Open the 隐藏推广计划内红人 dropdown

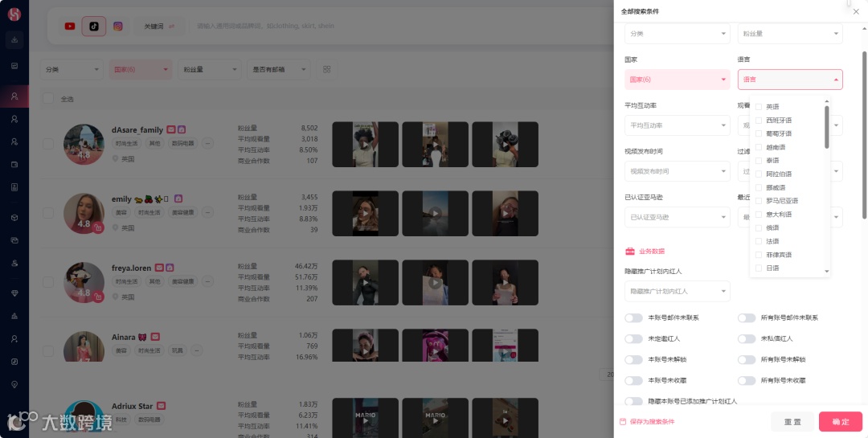coord(677,291)
